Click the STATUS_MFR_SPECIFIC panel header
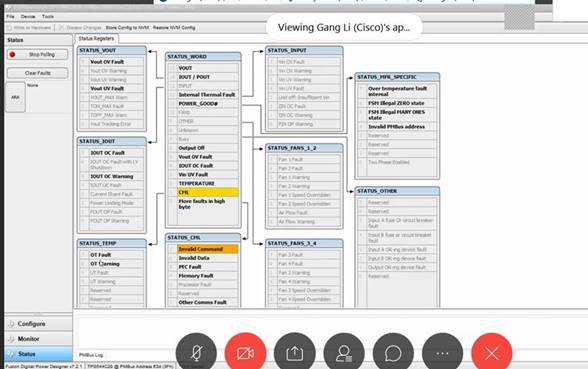This screenshot has height=369, width=588. (x=397, y=77)
